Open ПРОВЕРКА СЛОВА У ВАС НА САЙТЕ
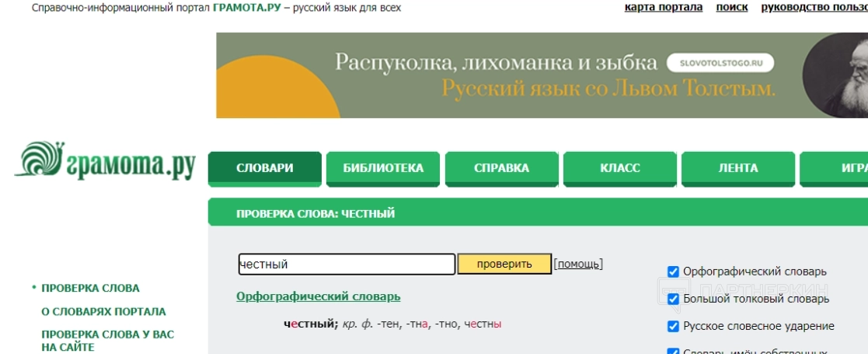The width and height of the screenshot is (868, 354). coord(108,341)
